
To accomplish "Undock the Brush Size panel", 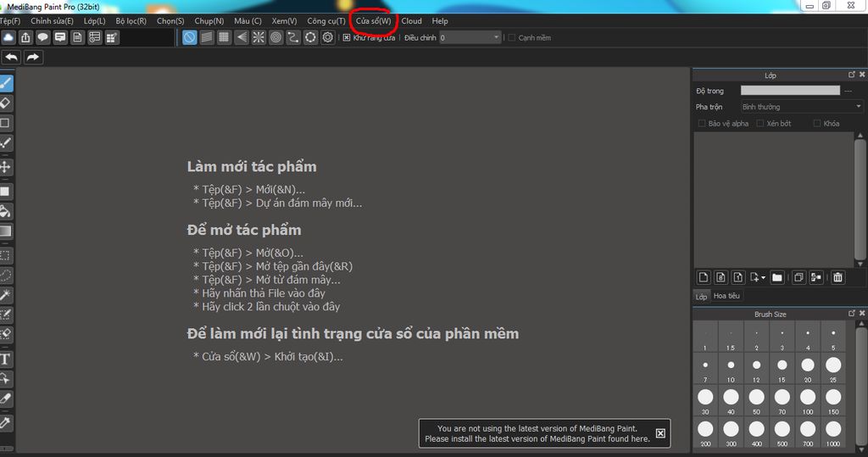I will tap(851, 314).
